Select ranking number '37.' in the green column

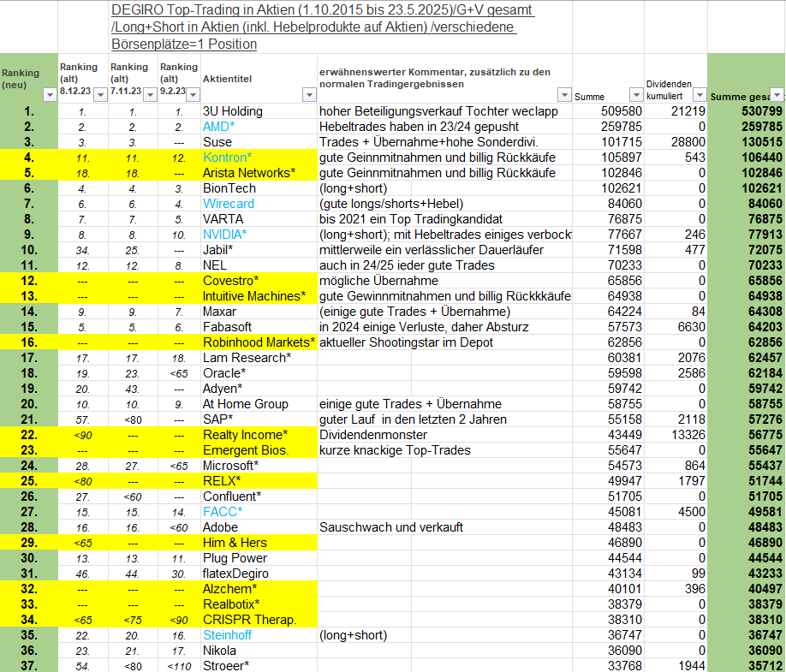(x=28, y=665)
